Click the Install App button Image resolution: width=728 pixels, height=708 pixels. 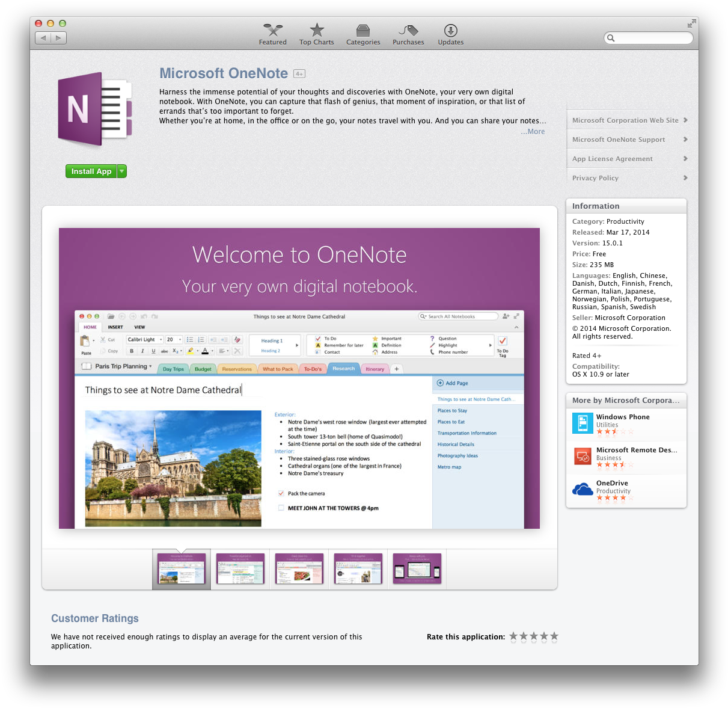(91, 171)
